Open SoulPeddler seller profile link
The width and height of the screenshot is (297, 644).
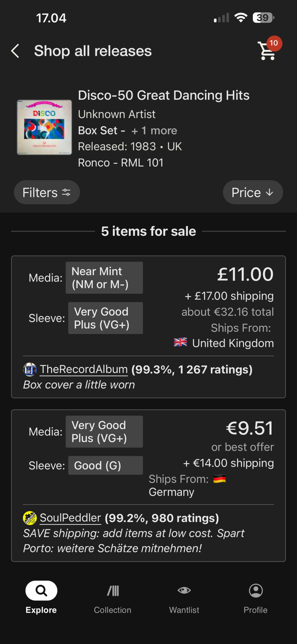(x=70, y=518)
